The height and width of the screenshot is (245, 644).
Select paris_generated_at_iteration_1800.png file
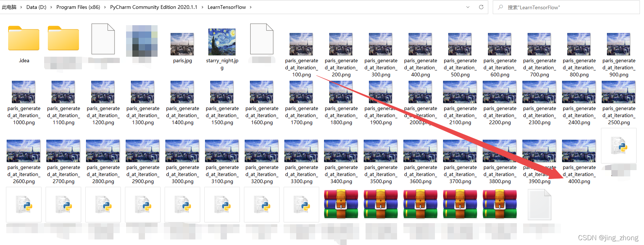[x=341, y=103]
